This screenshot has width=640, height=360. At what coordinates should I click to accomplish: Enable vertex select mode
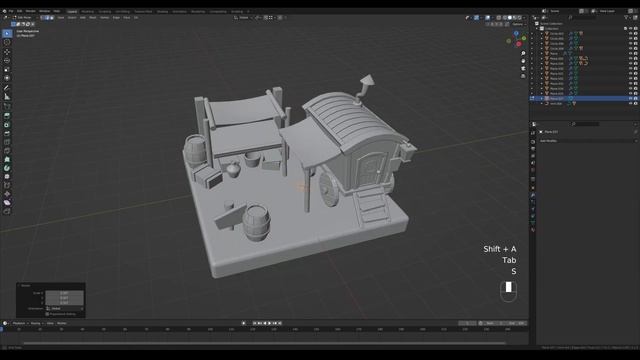(x=42, y=18)
